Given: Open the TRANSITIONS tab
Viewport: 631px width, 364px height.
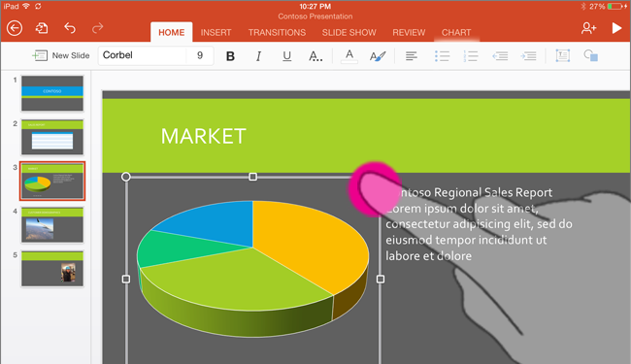Looking at the screenshot, I should click(277, 33).
